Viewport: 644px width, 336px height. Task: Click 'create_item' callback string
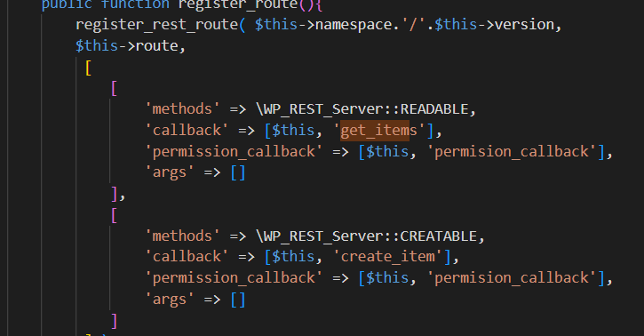click(387, 257)
